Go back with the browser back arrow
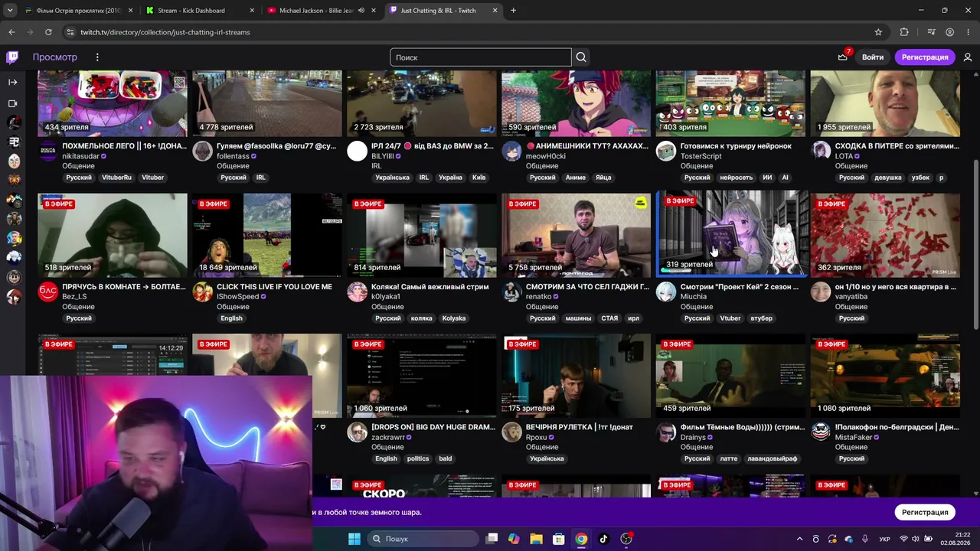This screenshot has height=551, width=980. pyautogui.click(x=11, y=32)
